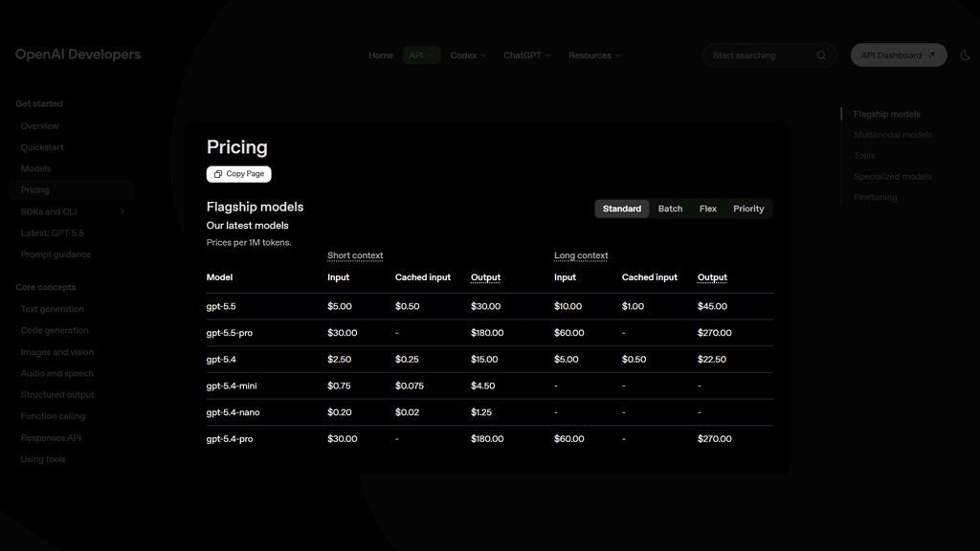Open Models in sidebar

[35, 168]
